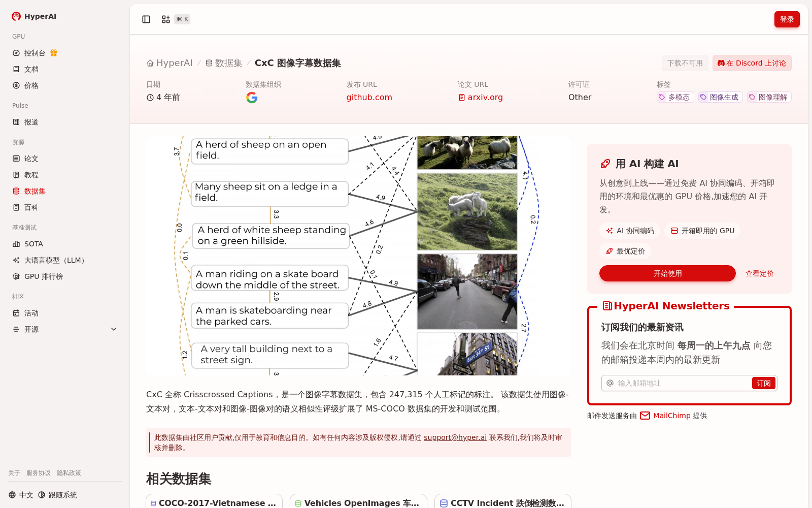Switch language with 中文 selector
Viewport: 812px width, 508px height.
[x=21, y=495]
